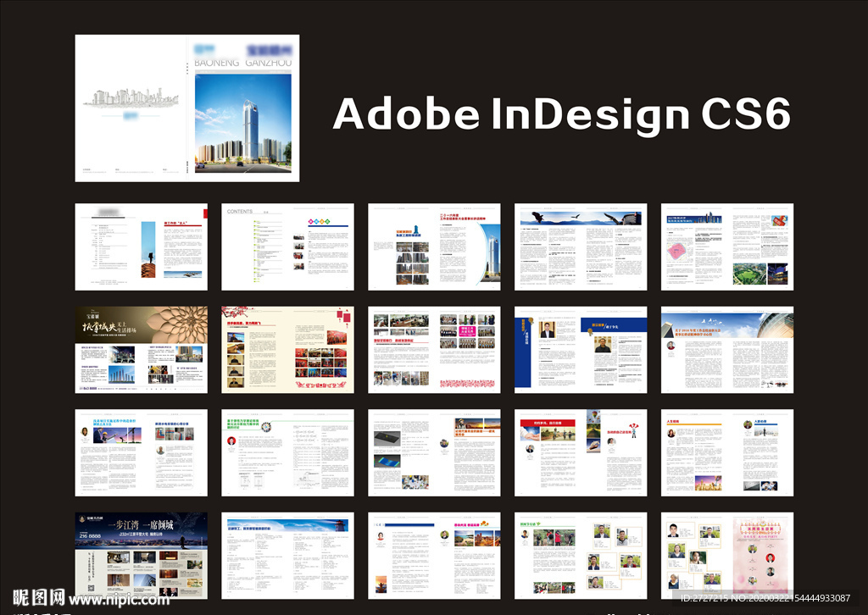Screen dimensions: 868x615
Task: Open the spread with curved tower image
Action: (434, 247)
